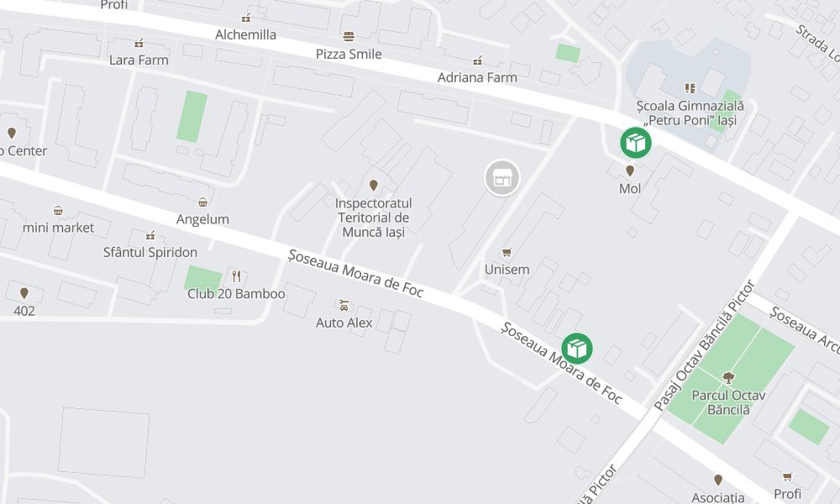Click the Alchemilla pharmacy icon

point(246,18)
